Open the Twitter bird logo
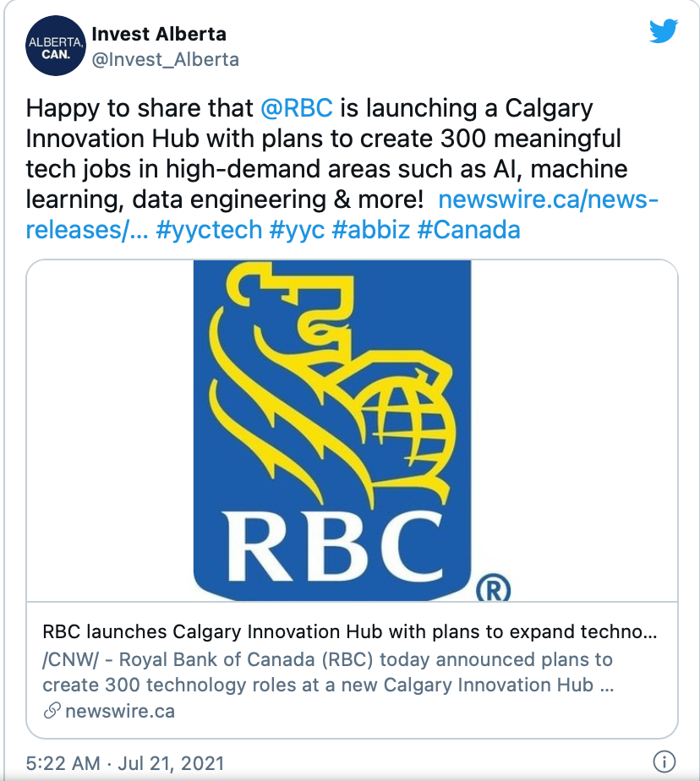Viewport: 700px width, 781px height. pos(664,31)
